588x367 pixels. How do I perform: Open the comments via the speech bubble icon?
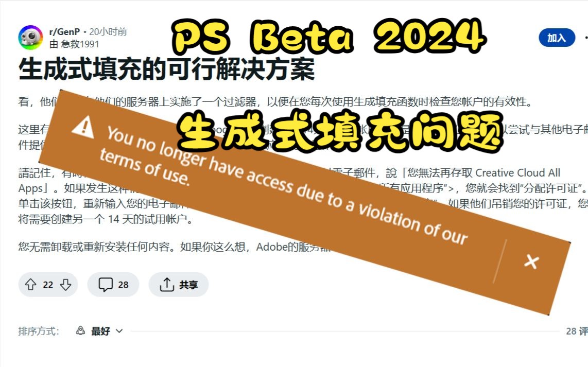click(106, 285)
